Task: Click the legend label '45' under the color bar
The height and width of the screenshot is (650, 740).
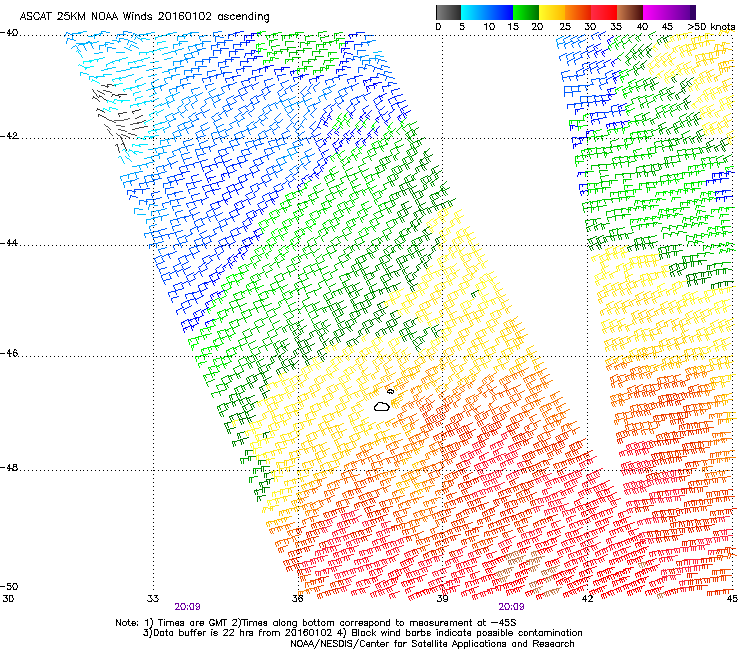Action: click(667, 27)
